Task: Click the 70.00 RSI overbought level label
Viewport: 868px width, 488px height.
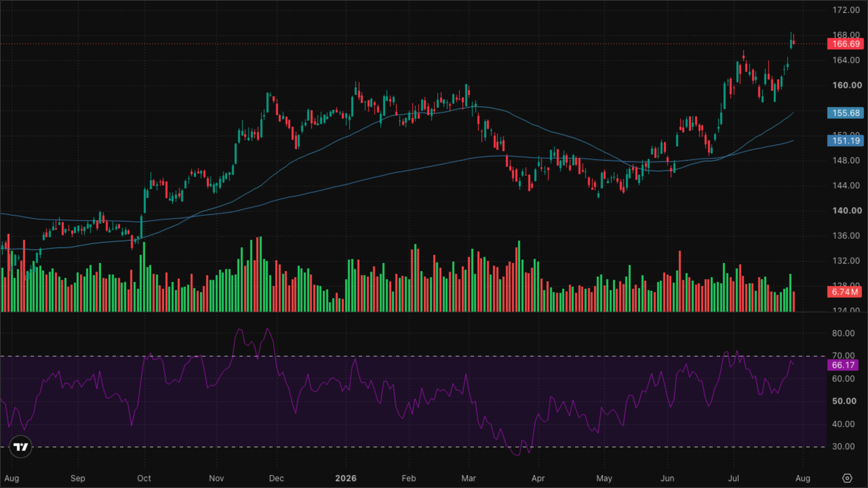Action: pos(843,355)
